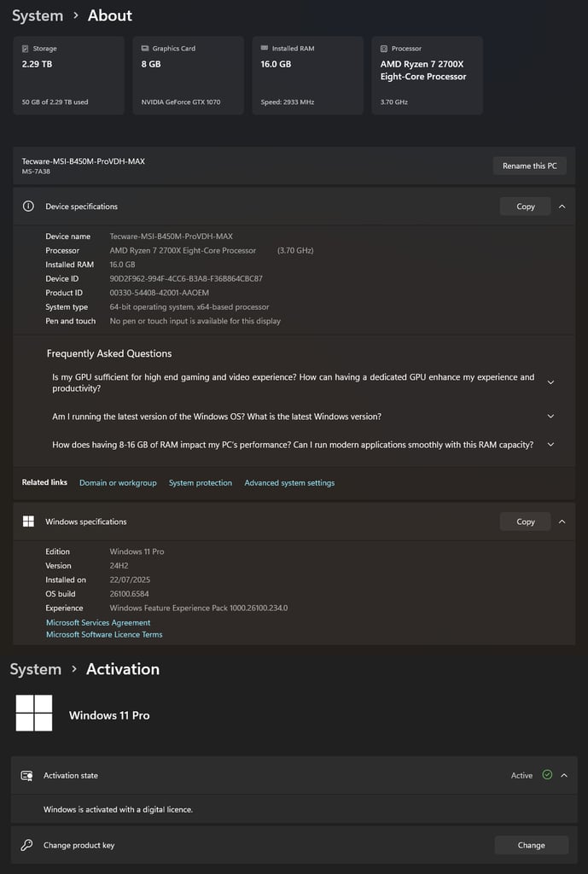Click the Version 24H2 value
This screenshot has height=874, width=588.
tap(119, 565)
